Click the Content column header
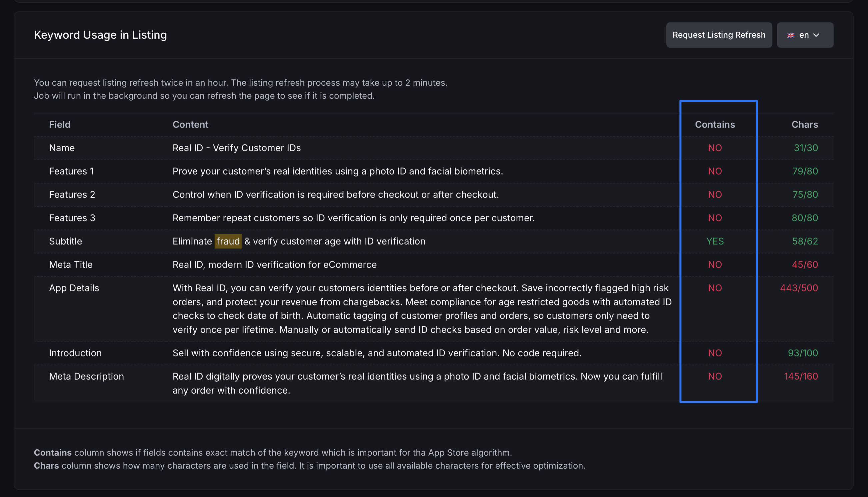This screenshot has height=497, width=868. coord(190,124)
